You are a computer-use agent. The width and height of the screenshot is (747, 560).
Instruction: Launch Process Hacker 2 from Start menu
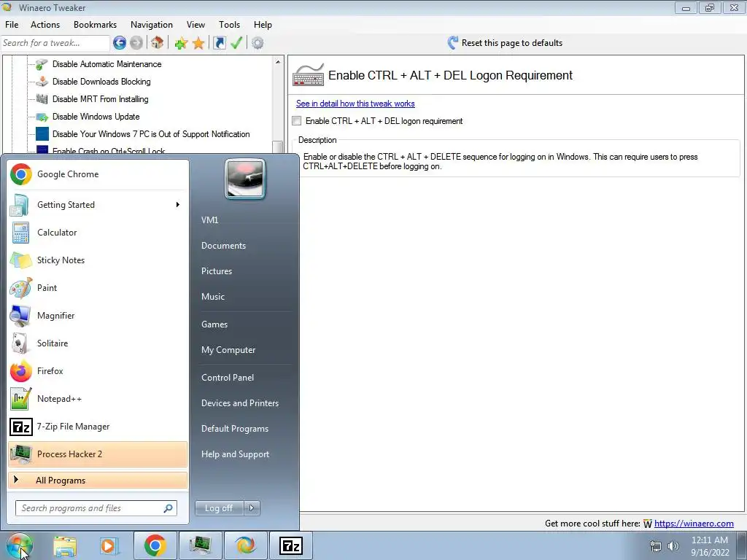(97, 454)
